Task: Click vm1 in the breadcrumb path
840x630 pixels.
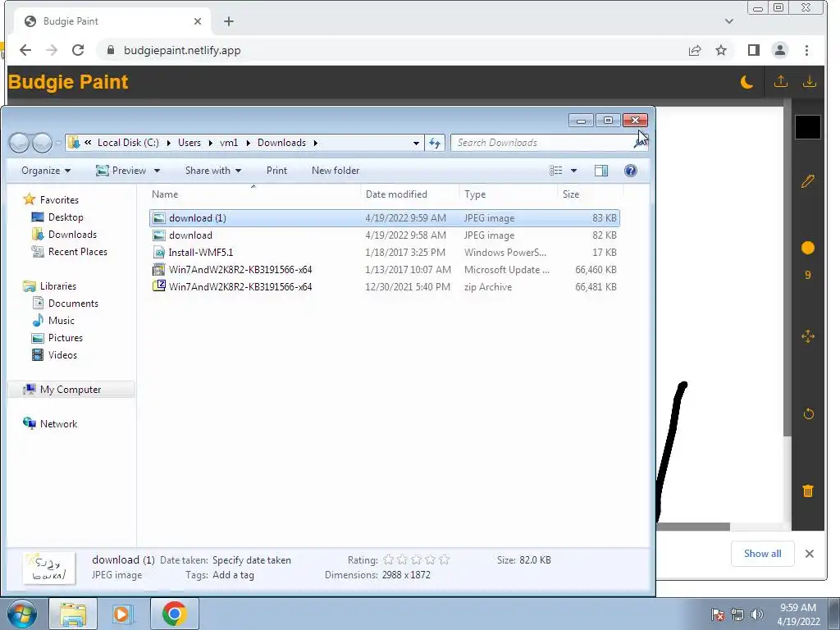Action: 229,143
